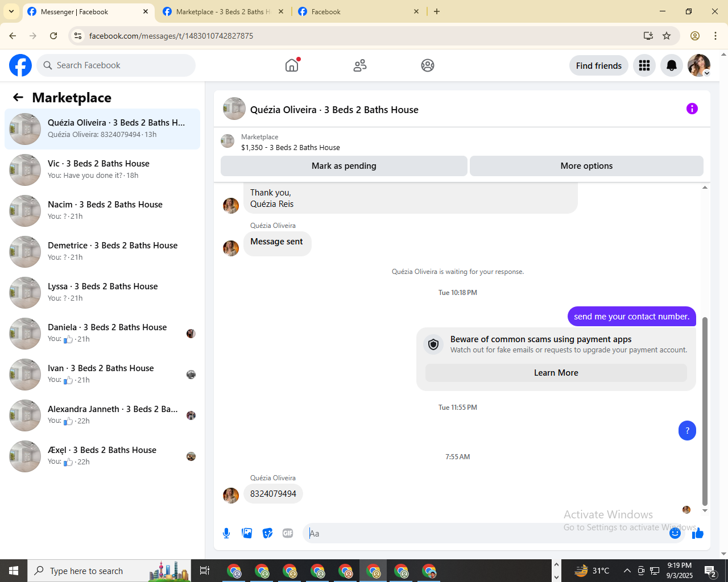The image size is (728, 582).
Task: Click the browser address bar URL
Action: click(x=171, y=36)
